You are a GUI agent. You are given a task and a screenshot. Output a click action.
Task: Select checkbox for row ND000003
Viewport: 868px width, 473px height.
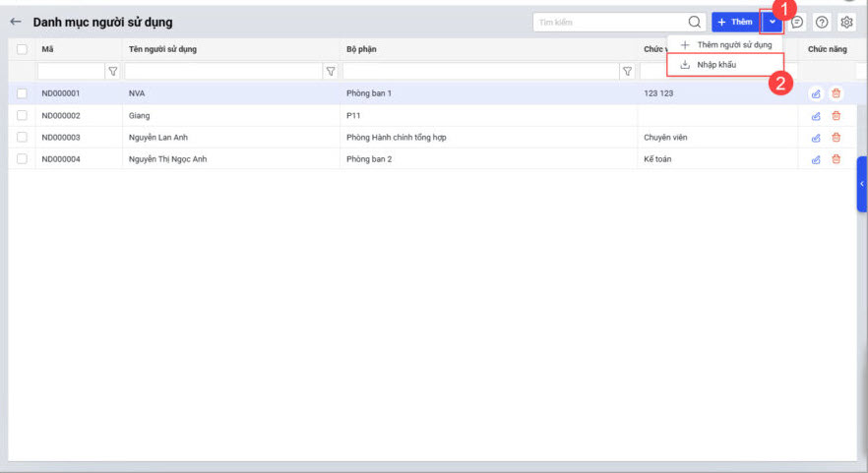pyautogui.click(x=22, y=138)
